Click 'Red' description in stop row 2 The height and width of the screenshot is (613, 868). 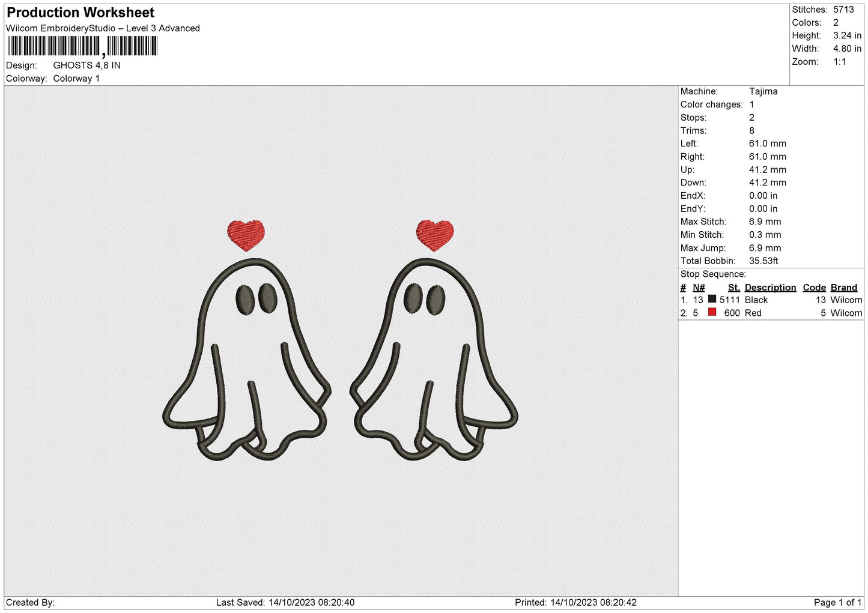(753, 313)
